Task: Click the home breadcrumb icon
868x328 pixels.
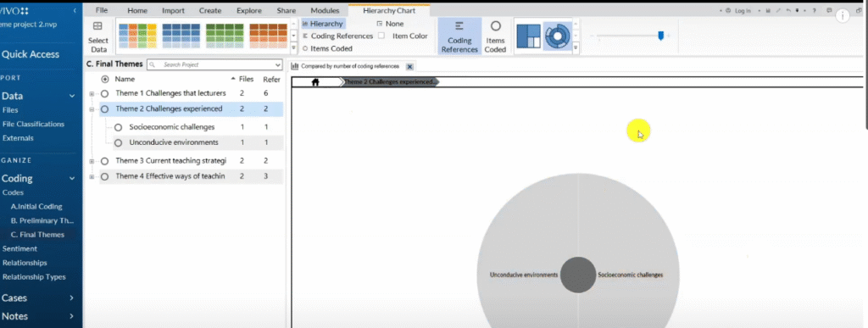Action: (315, 82)
